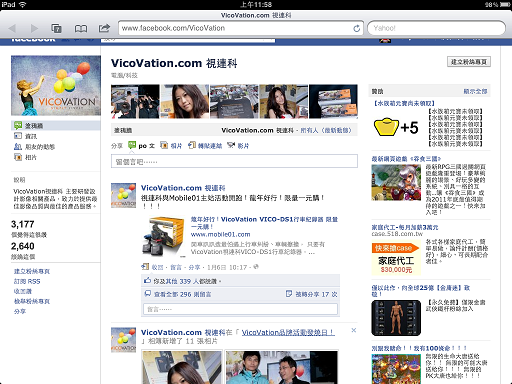Tap the Safari share action icon
The height and width of the screenshot is (384, 512).
(104, 28)
